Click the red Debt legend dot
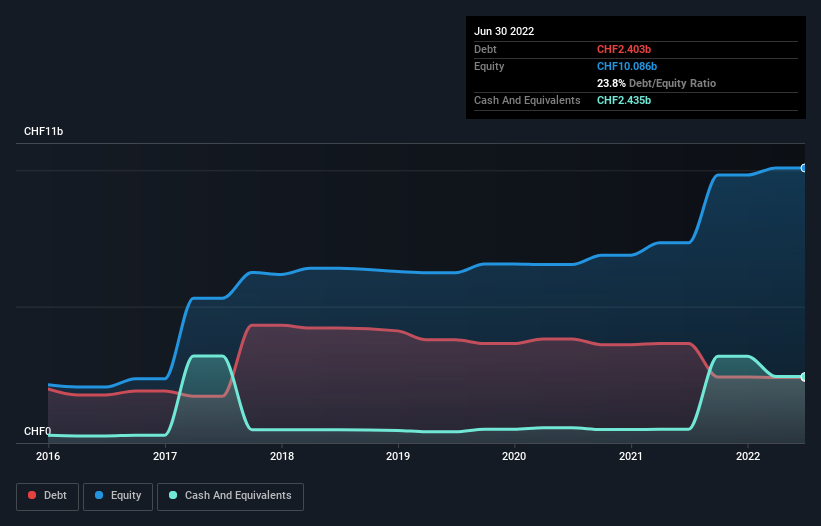821x526 pixels. (32, 495)
